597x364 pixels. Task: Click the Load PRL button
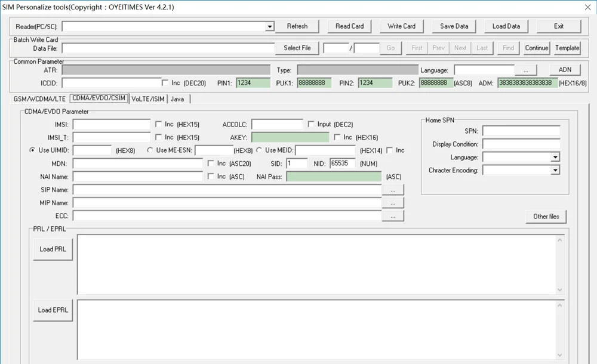point(53,249)
